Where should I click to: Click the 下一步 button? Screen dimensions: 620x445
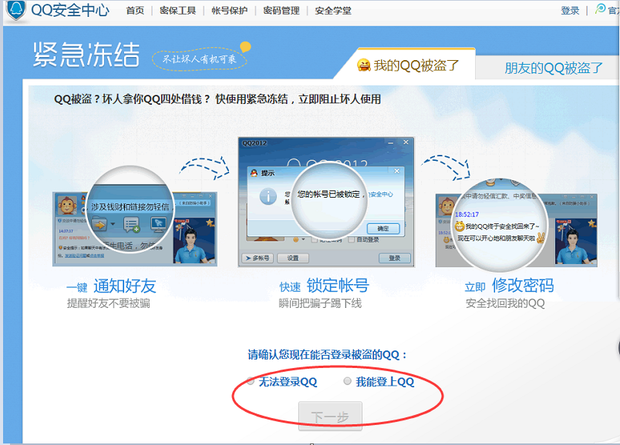(330, 416)
